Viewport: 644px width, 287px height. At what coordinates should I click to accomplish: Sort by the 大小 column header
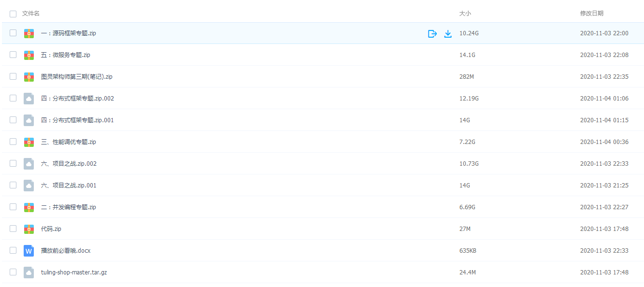point(465,14)
